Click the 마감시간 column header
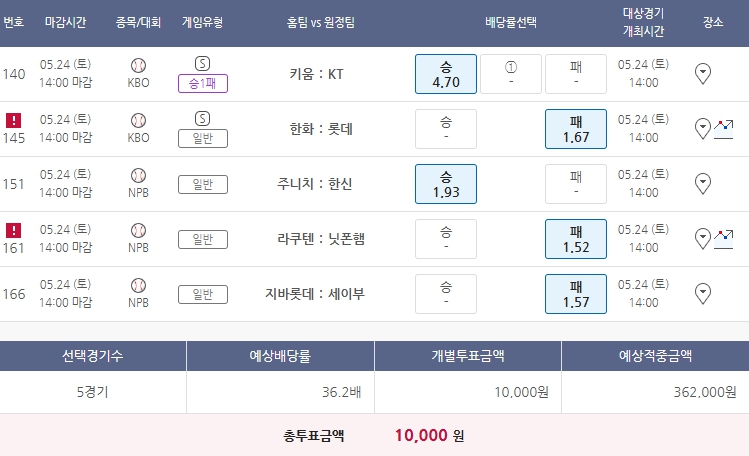Viewport: 749px width, 456px height. [69, 22]
